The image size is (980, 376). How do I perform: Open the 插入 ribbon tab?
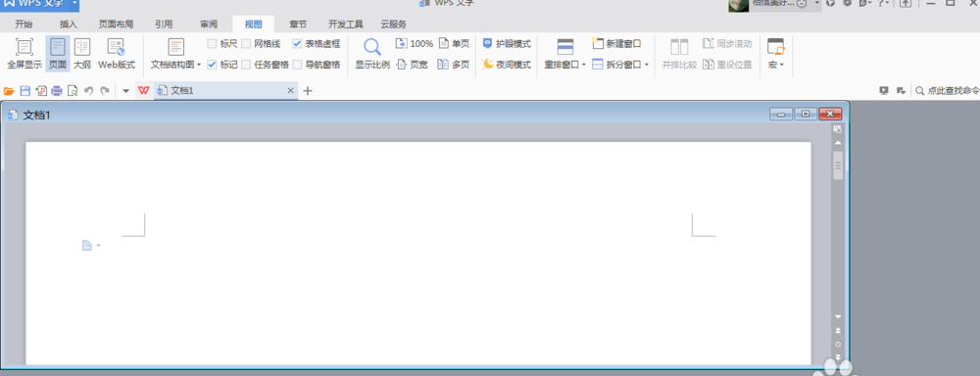[69, 24]
